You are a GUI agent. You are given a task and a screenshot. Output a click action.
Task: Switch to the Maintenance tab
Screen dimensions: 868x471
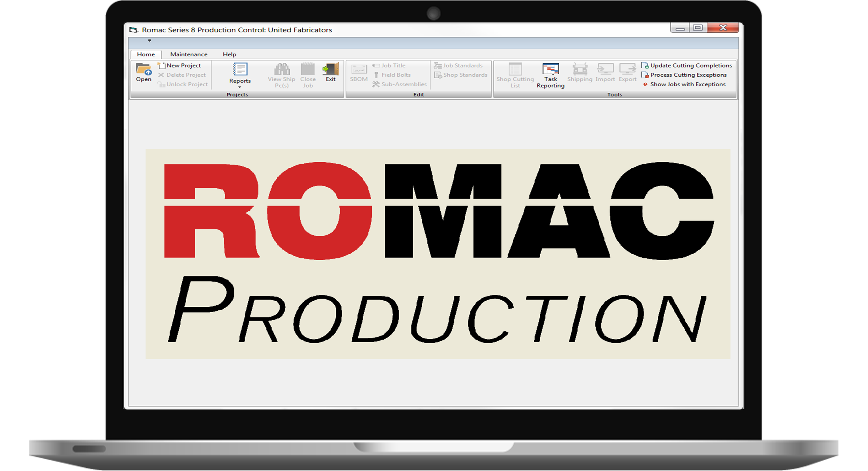click(x=189, y=54)
